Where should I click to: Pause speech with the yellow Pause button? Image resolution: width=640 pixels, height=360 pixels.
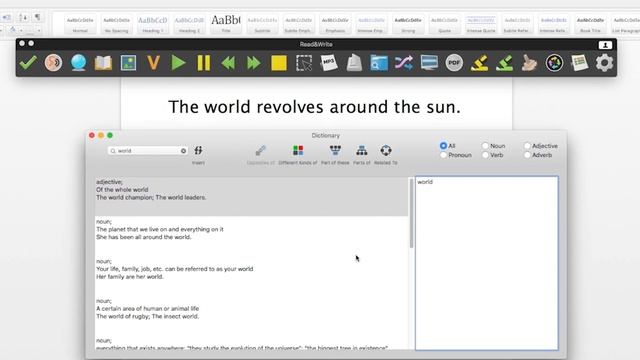pyautogui.click(x=204, y=63)
